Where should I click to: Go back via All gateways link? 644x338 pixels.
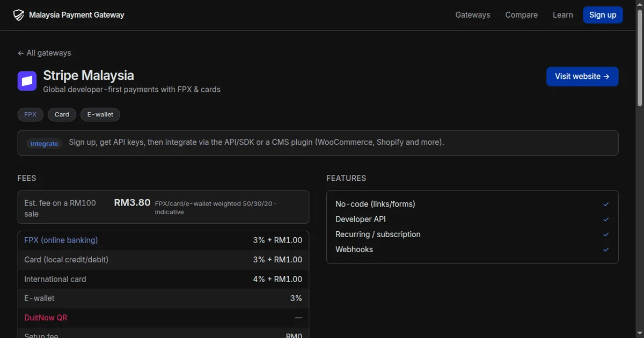tap(44, 53)
